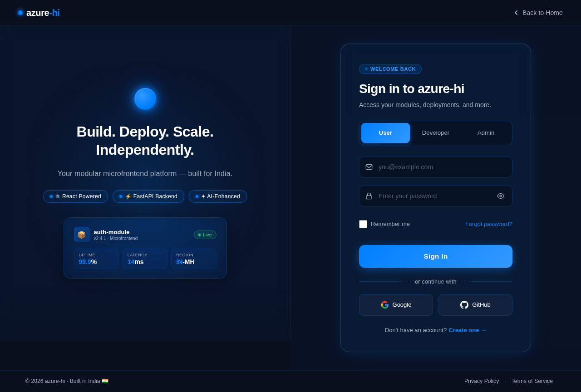
Task: Click the auth-module package icon
Action: [x=82, y=235]
